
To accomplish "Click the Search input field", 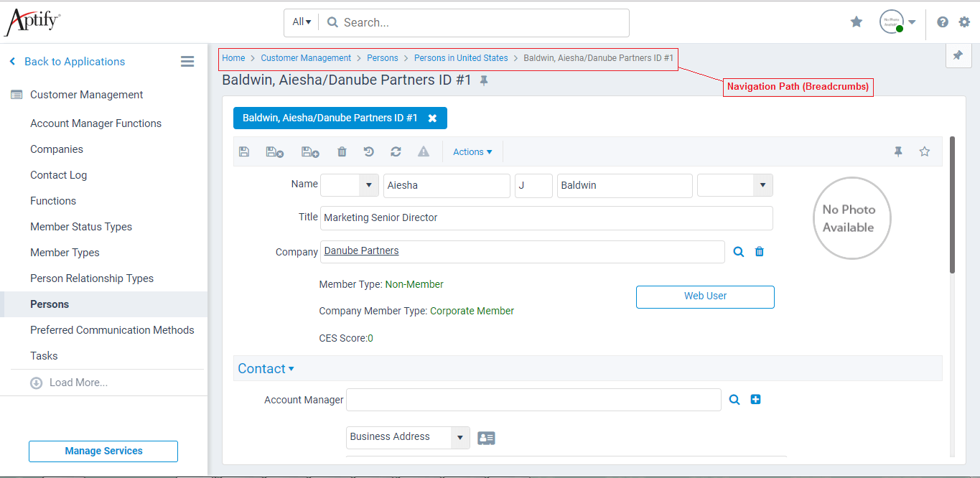I will click(474, 22).
